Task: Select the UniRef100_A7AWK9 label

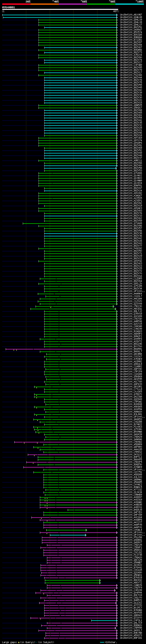Action: pyautogui.click(x=131, y=467)
